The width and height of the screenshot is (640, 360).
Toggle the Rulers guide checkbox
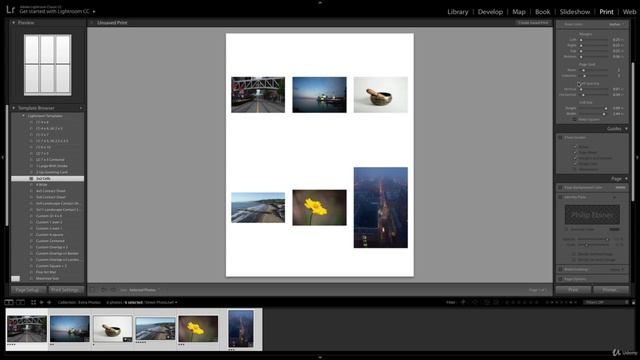575,147
